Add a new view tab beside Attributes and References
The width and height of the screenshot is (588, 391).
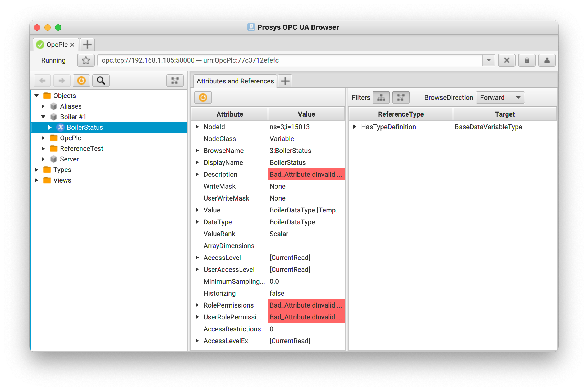(285, 81)
